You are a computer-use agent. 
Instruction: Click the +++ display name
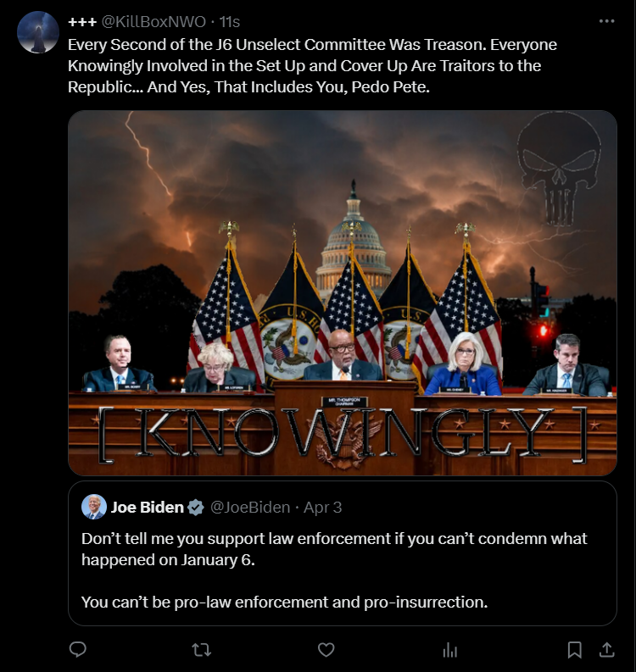click(x=82, y=22)
